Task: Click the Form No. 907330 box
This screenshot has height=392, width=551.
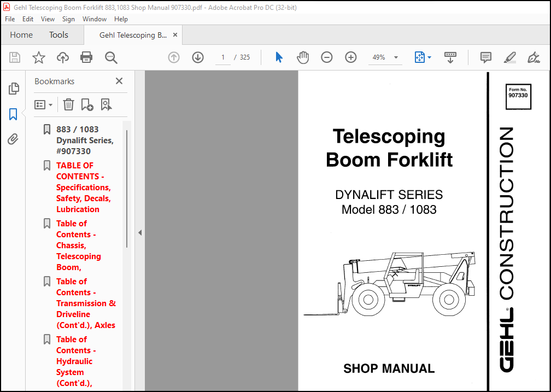Action: (x=518, y=97)
